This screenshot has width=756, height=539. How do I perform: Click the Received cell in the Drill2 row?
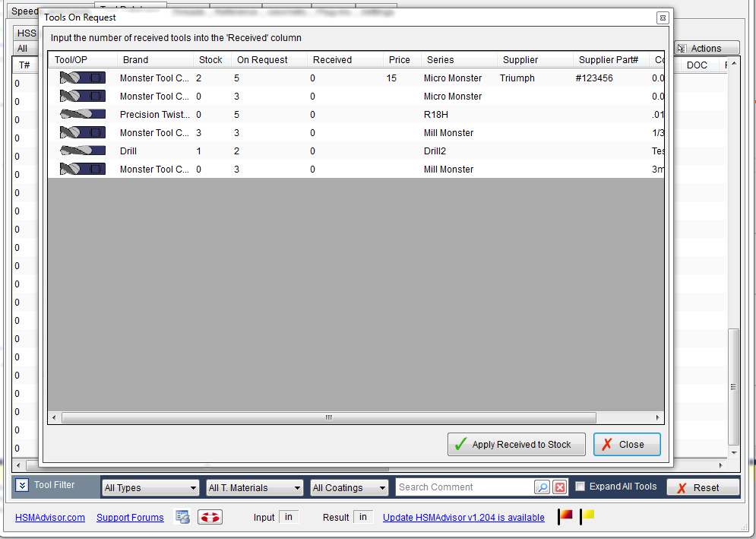(x=345, y=151)
